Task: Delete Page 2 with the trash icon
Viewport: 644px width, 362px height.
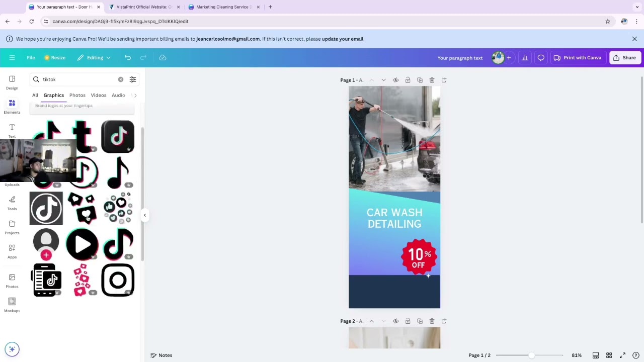Action: pos(432,321)
